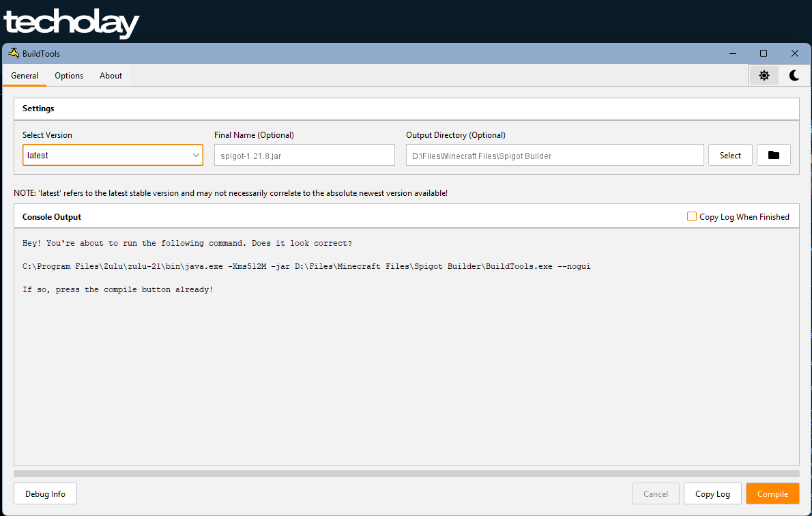Enable Copy Log When Finished checkbox
This screenshot has height=516, width=812.
pos(691,216)
